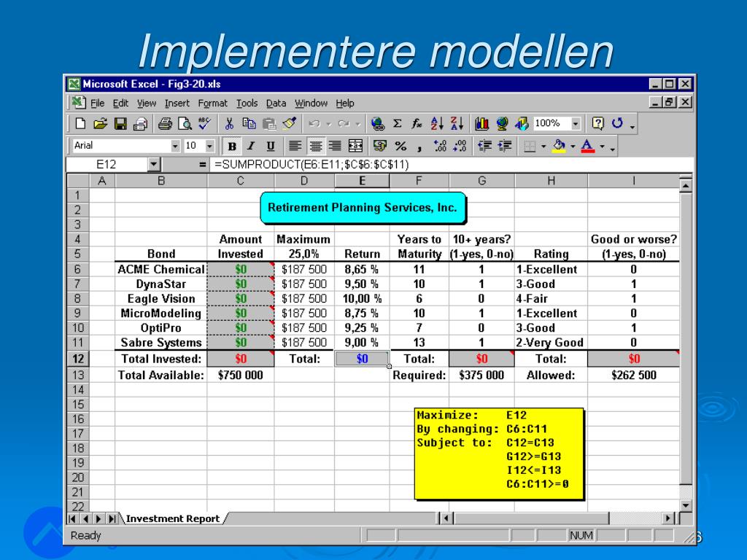The image size is (747, 560).
Task: Open the Tools menu
Action: tap(247, 104)
